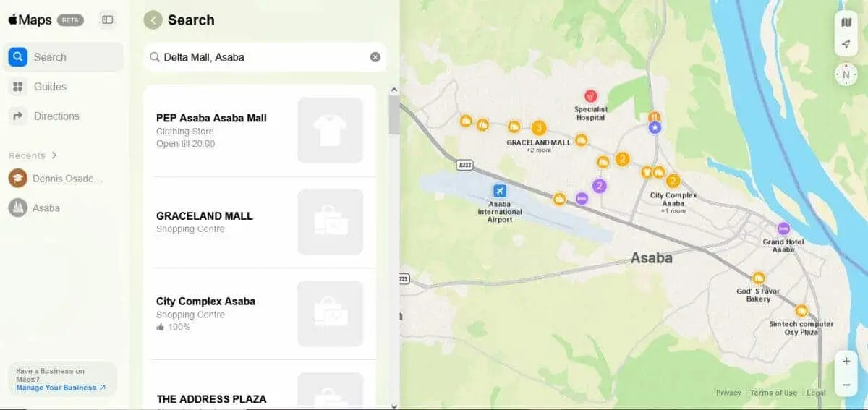Screen dimensions: 868x410
Task: Go back using the Search back arrow
Action: (153, 20)
